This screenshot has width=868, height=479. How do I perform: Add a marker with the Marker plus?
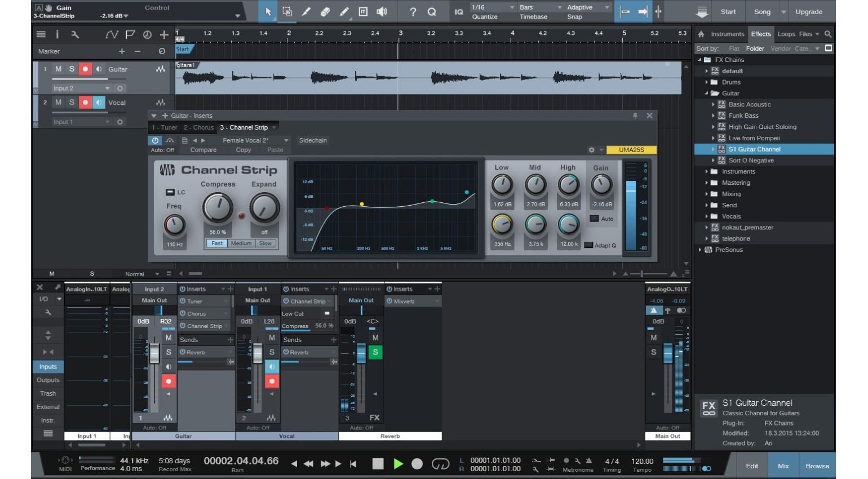pos(122,51)
